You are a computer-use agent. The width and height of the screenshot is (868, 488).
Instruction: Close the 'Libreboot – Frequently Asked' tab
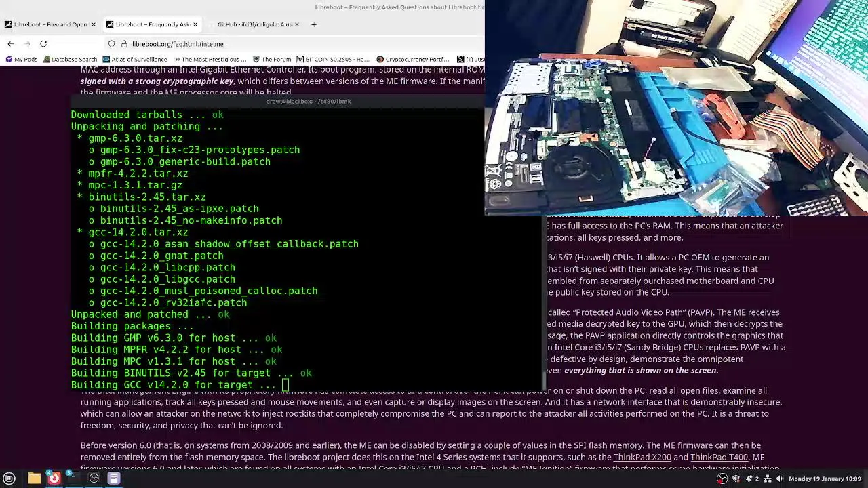pos(195,24)
